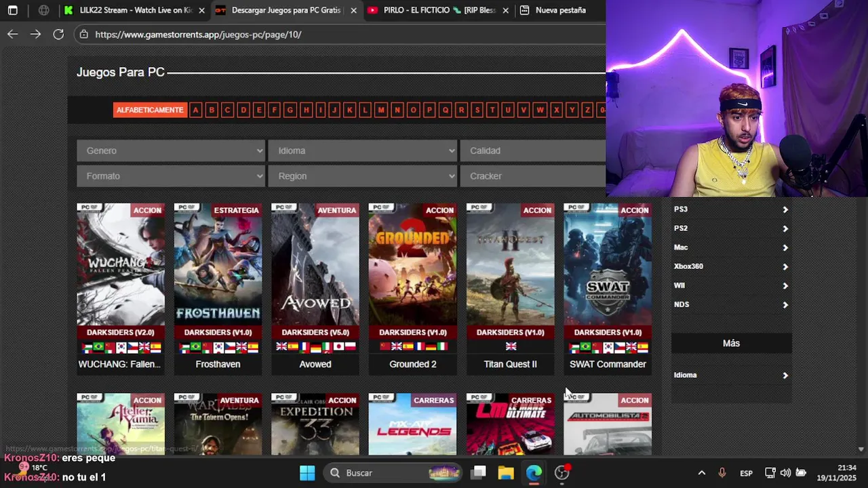Click the Avowed title link
The width and height of the screenshot is (868, 488).
point(315,364)
